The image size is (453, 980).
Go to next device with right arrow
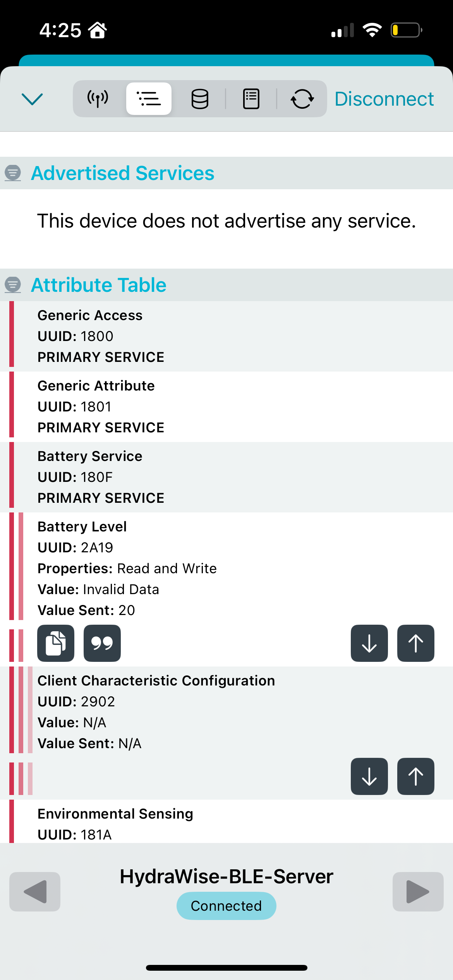(x=418, y=892)
